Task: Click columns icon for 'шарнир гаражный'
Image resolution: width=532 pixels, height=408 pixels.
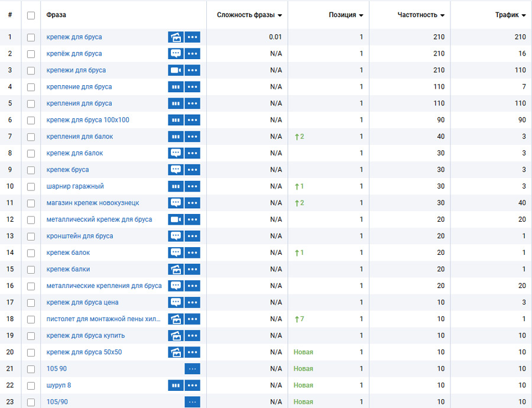Action: point(176,186)
